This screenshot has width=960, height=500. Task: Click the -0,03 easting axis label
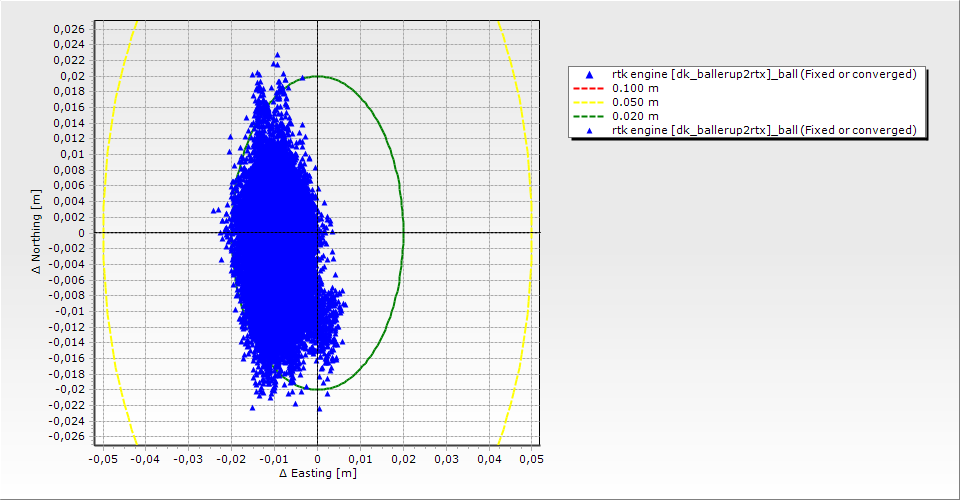tap(189, 459)
